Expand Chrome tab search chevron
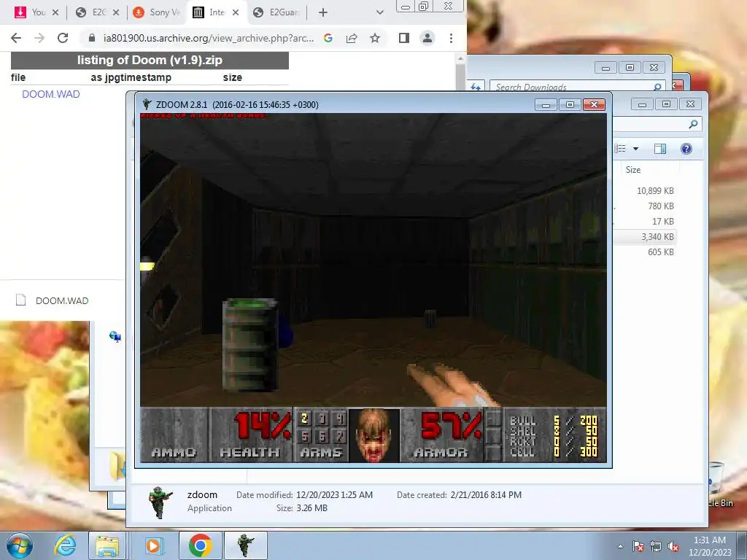Viewport: 747px width, 560px height. tap(379, 12)
